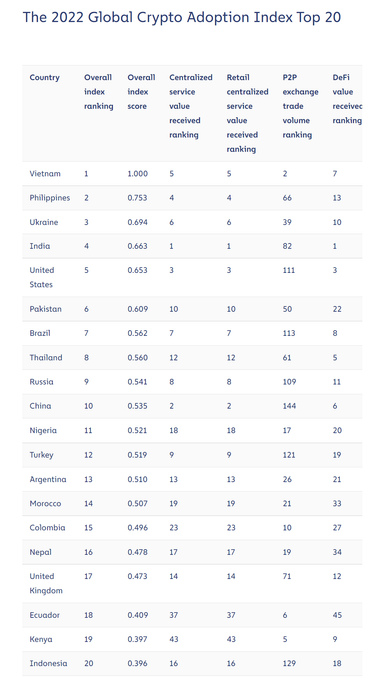Click the Philippines country cell
Screen dimensions: 385x700
50,198
